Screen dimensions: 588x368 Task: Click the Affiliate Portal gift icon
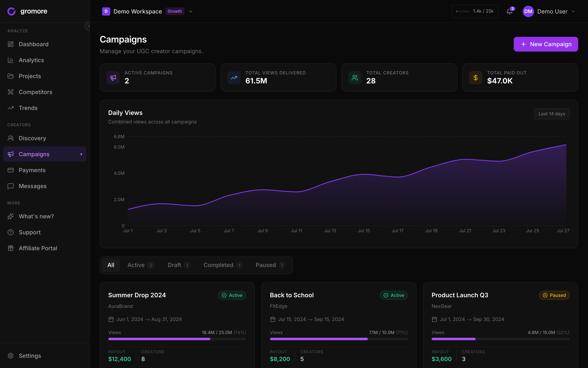click(x=10, y=248)
